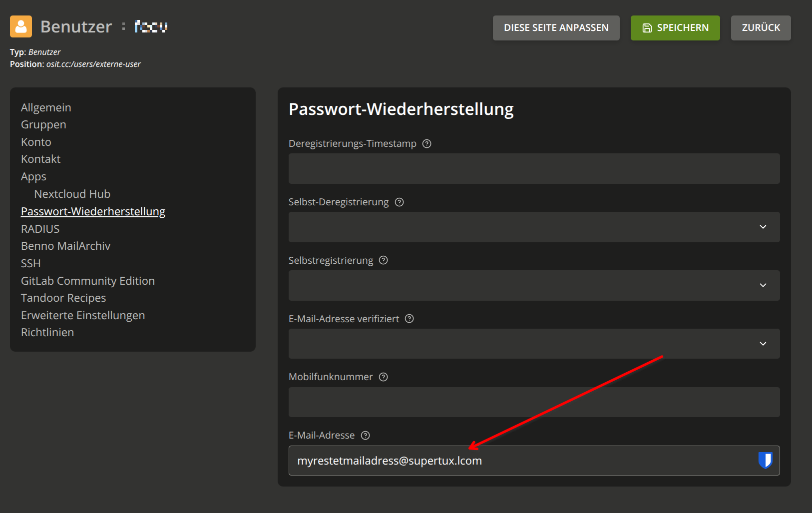Open Erweiterte Einstellungen
812x513 pixels.
tap(83, 315)
